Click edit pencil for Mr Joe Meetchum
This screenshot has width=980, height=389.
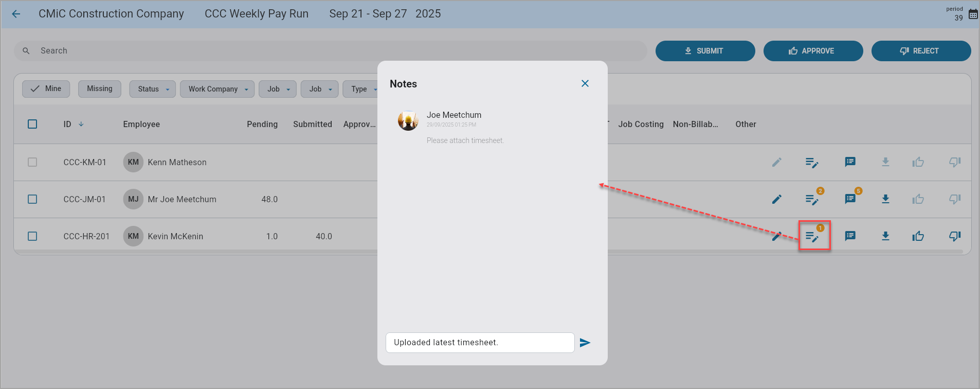(776, 199)
